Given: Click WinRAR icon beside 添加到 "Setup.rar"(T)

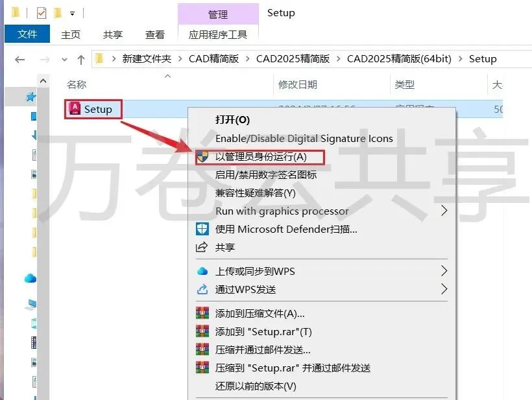Looking at the screenshot, I should tap(202, 331).
